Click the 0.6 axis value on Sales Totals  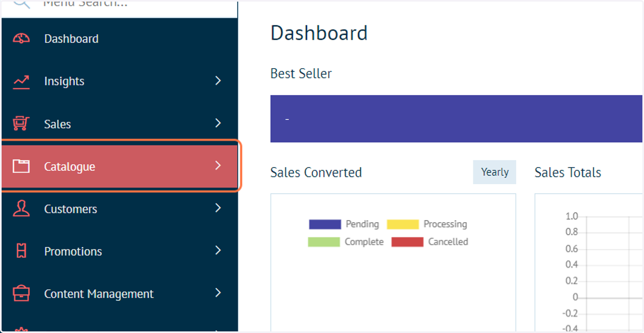[x=572, y=249]
